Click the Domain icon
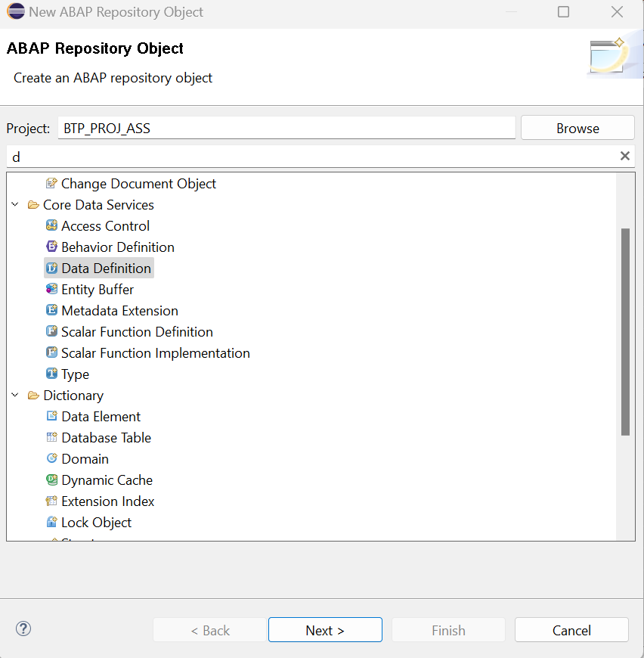The width and height of the screenshot is (644, 658). click(51, 458)
